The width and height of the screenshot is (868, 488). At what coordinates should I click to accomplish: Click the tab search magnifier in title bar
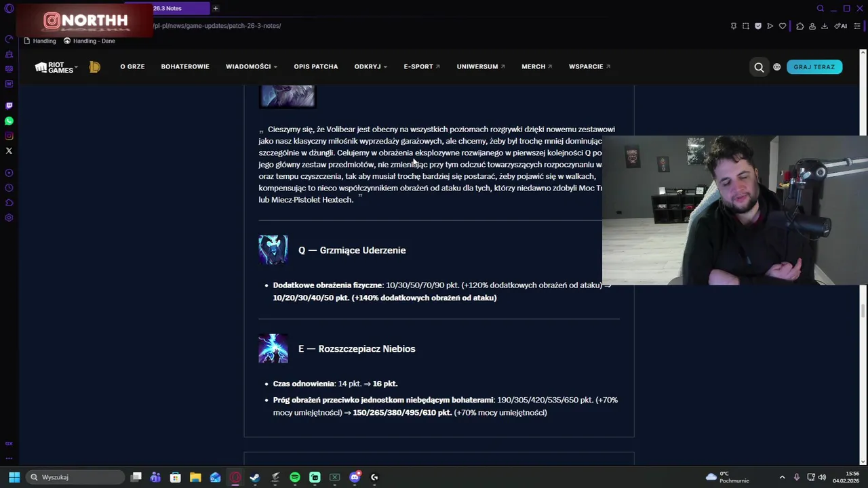[x=820, y=8]
